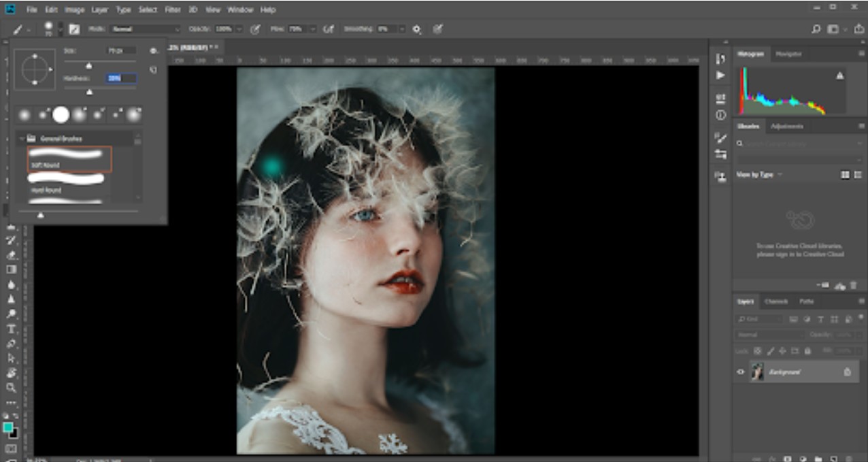The width and height of the screenshot is (868, 462).
Task: Collapse the General Brushes folder
Action: [x=21, y=139]
